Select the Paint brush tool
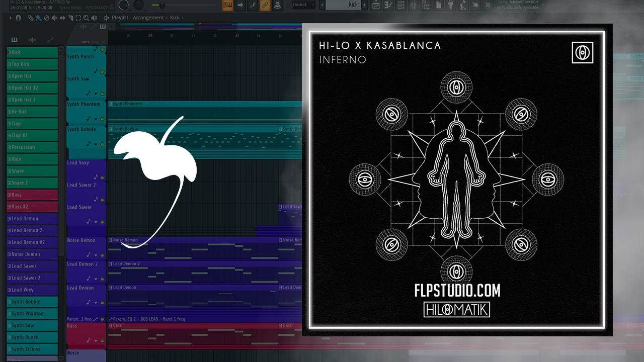The image size is (644, 362). point(39,18)
